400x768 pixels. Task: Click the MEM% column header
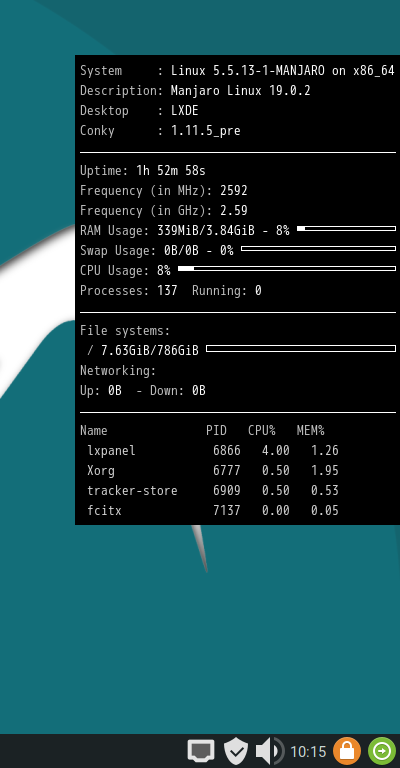(x=310, y=431)
